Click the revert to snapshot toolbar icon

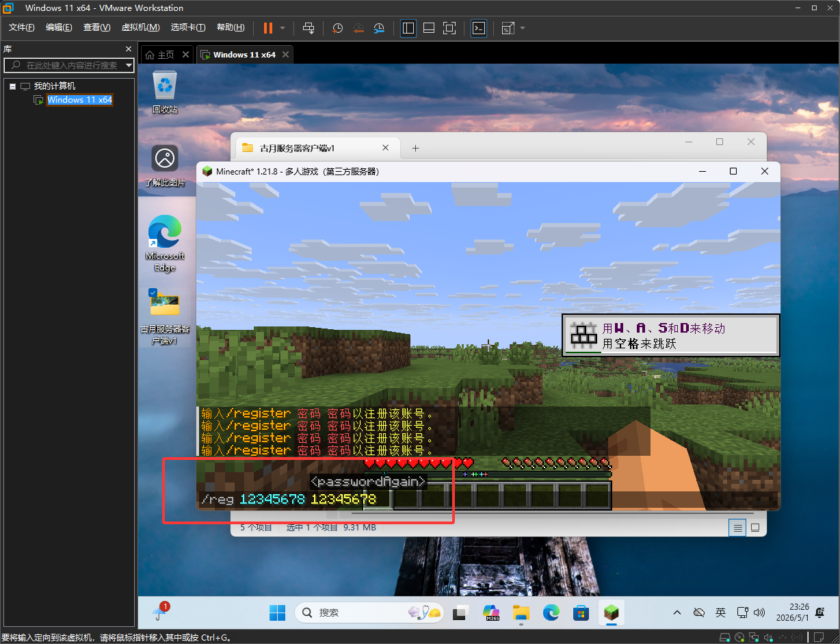[358, 28]
